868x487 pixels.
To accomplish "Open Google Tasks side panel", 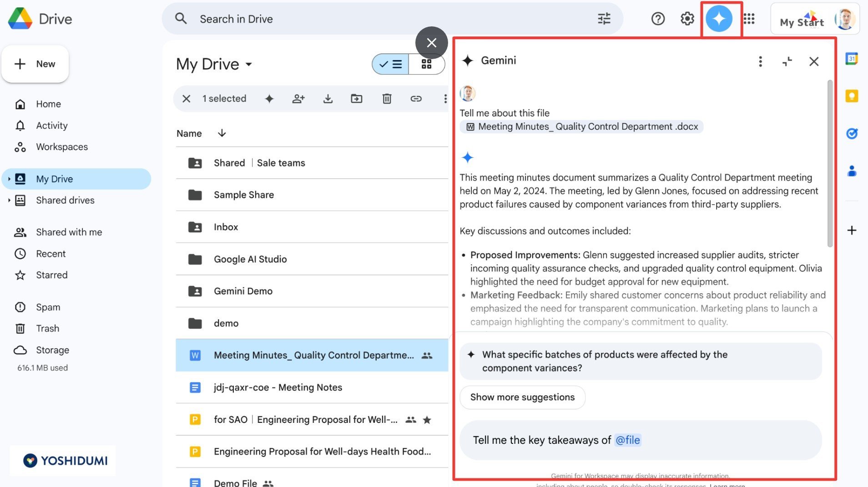I will [852, 133].
